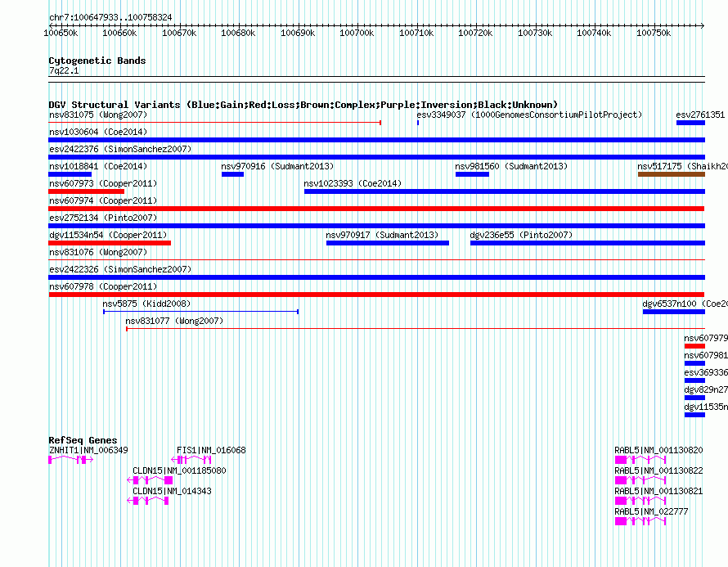The image size is (728, 567).
Task: Click the DGV Structural Variants track heading
Action: [x=303, y=105]
